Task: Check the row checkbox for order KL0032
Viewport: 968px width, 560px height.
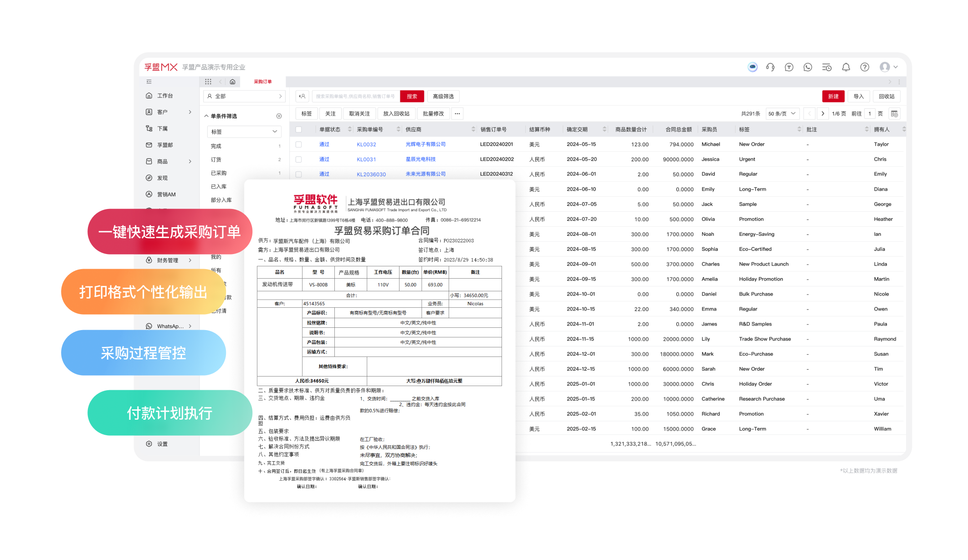Action: [x=299, y=144]
